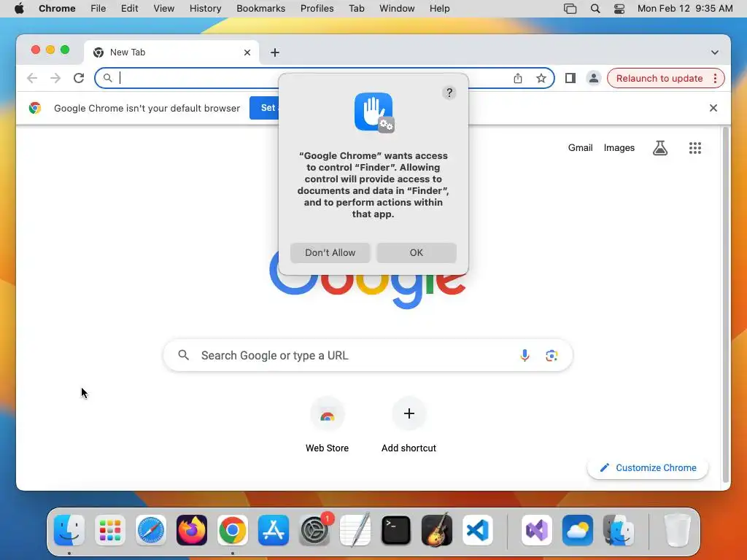Go forward with the forward arrow
Image resolution: width=747 pixels, height=560 pixels.
[x=55, y=78]
